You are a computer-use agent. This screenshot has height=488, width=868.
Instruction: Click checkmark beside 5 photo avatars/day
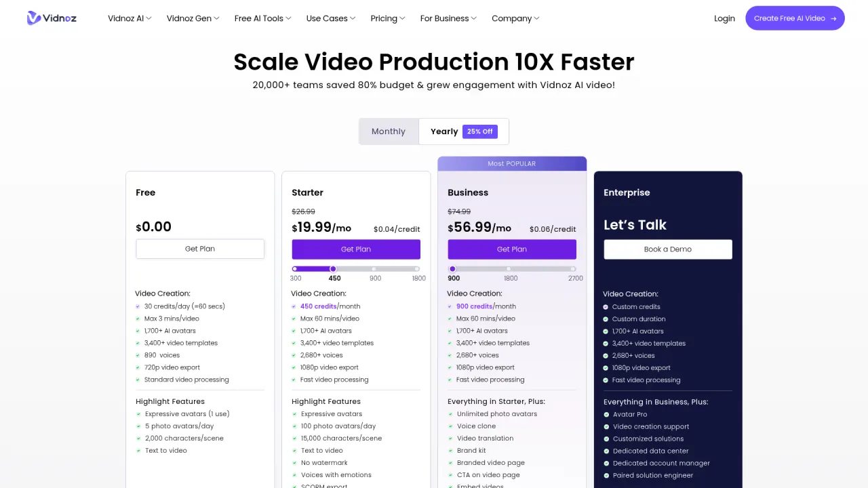point(138,426)
